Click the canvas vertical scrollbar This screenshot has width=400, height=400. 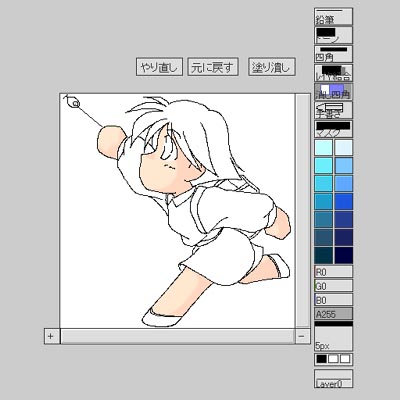click(x=303, y=211)
